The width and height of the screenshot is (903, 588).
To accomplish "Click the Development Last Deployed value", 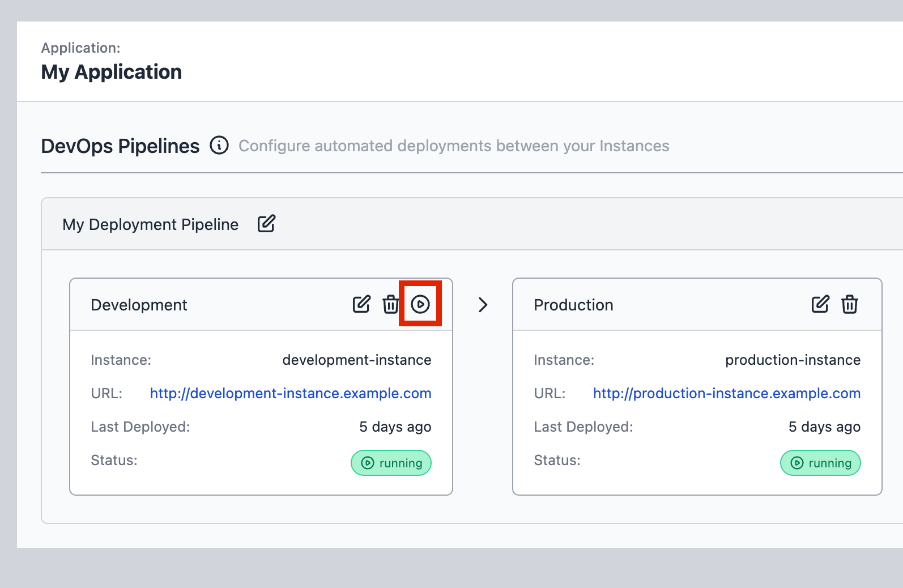I will (395, 427).
